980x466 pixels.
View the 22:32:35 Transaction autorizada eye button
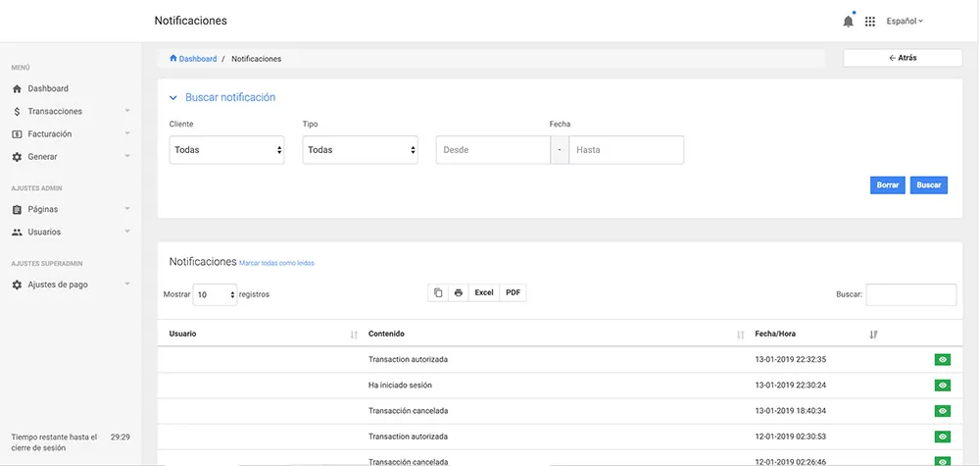(x=942, y=360)
